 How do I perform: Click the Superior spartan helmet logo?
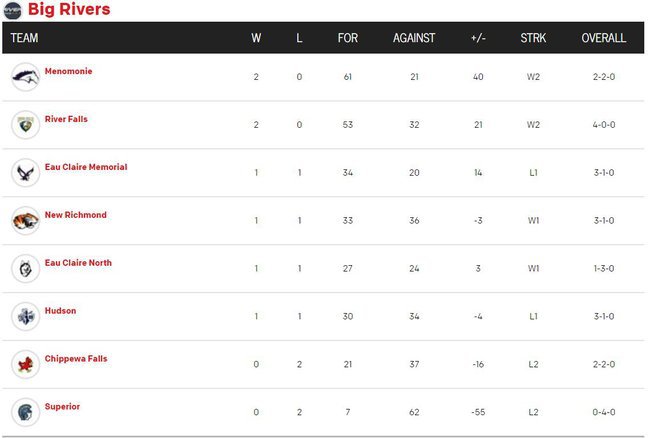tap(25, 412)
